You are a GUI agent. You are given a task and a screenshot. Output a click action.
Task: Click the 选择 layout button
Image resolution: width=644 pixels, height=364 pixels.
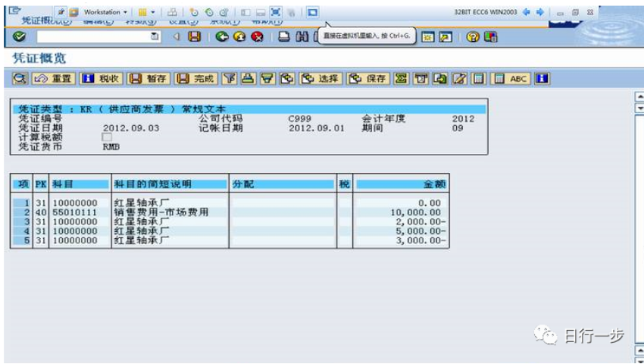point(320,78)
